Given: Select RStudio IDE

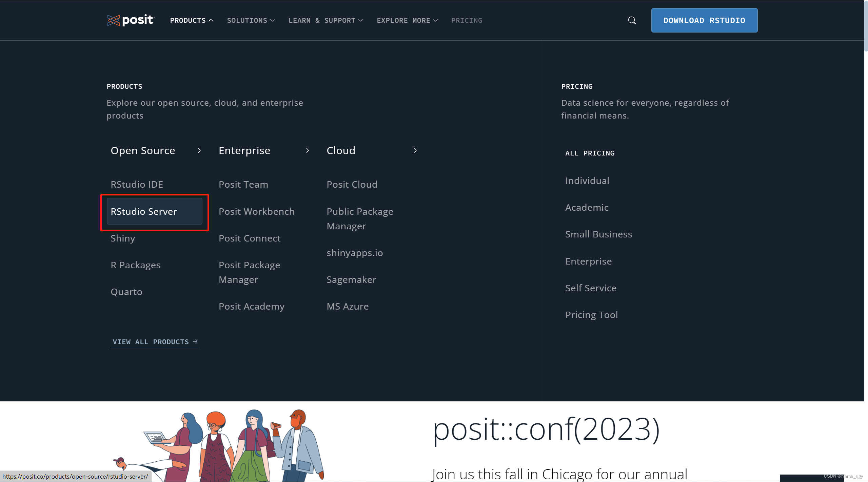Looking at the screenshot, I should coord(137,184).
